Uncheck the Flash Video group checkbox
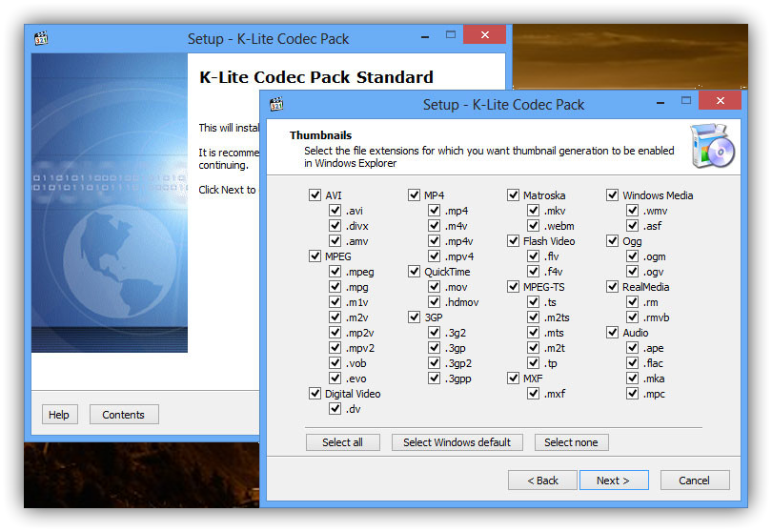 (x=513, y=241)
